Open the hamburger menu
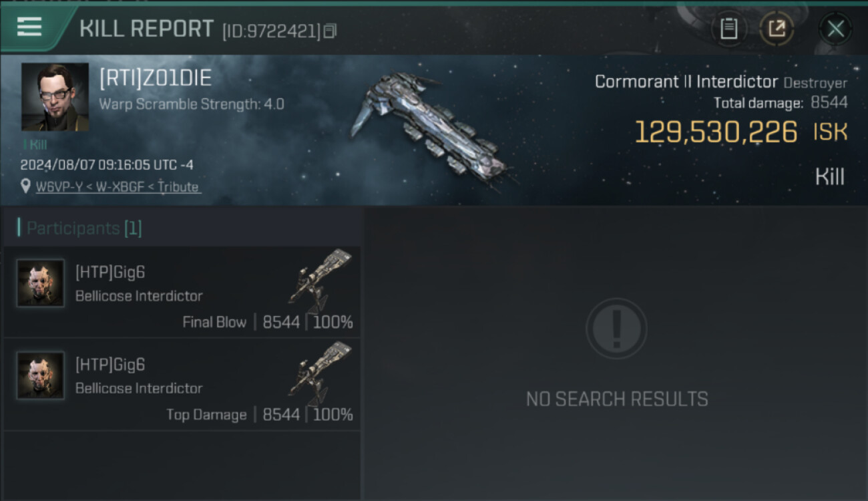Screen dimensions: 868x501 pos(29,27)
